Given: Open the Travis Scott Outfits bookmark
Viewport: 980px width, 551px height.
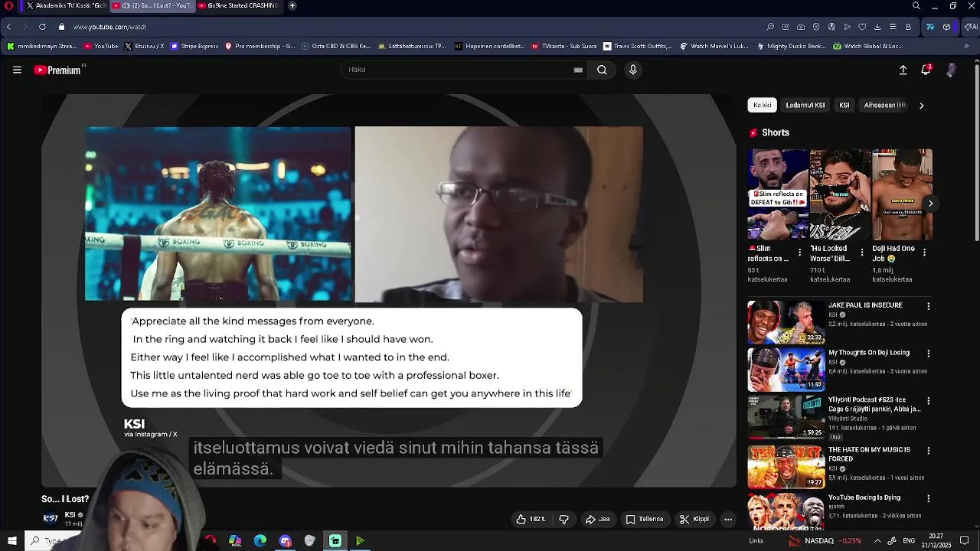Looking at the screenshot, I should [x=638, y=46].
